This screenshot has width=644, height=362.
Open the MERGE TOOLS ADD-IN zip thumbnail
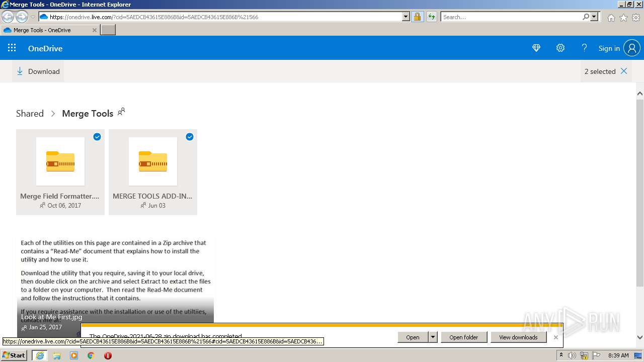click(153, 161)
